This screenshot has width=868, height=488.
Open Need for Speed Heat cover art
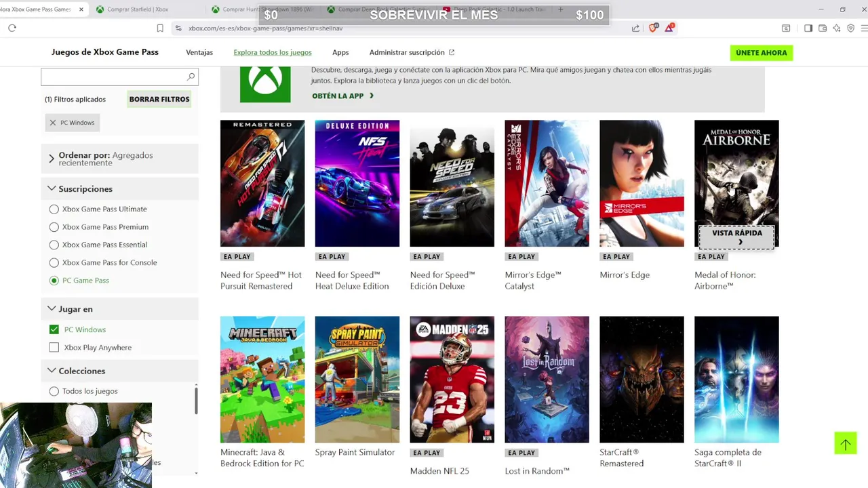(x=357, y=184)
